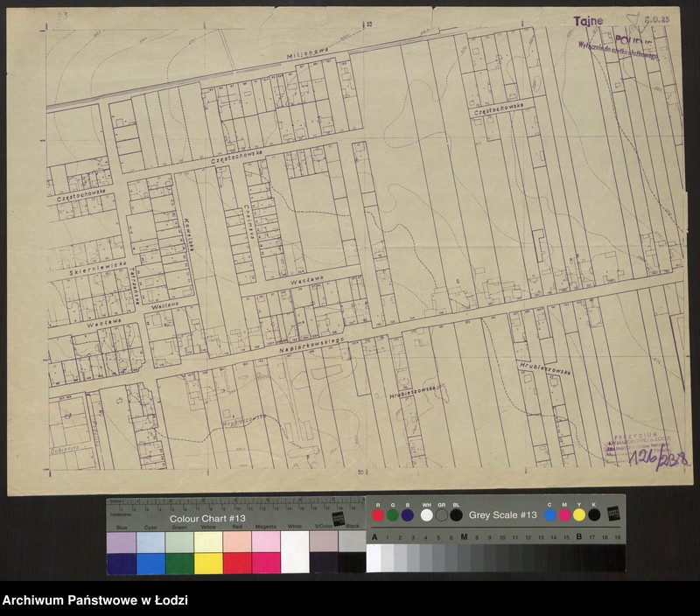
Task: Click the 'Miljonowa' street label
Action: [309, 53]
